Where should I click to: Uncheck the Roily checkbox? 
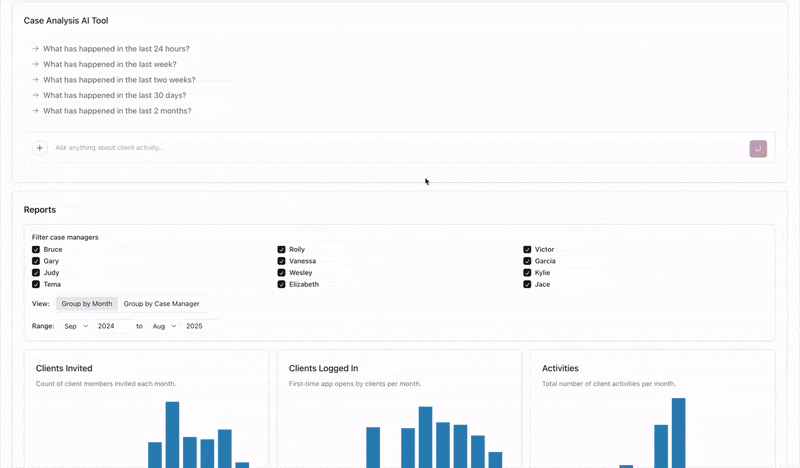[281, 250]
